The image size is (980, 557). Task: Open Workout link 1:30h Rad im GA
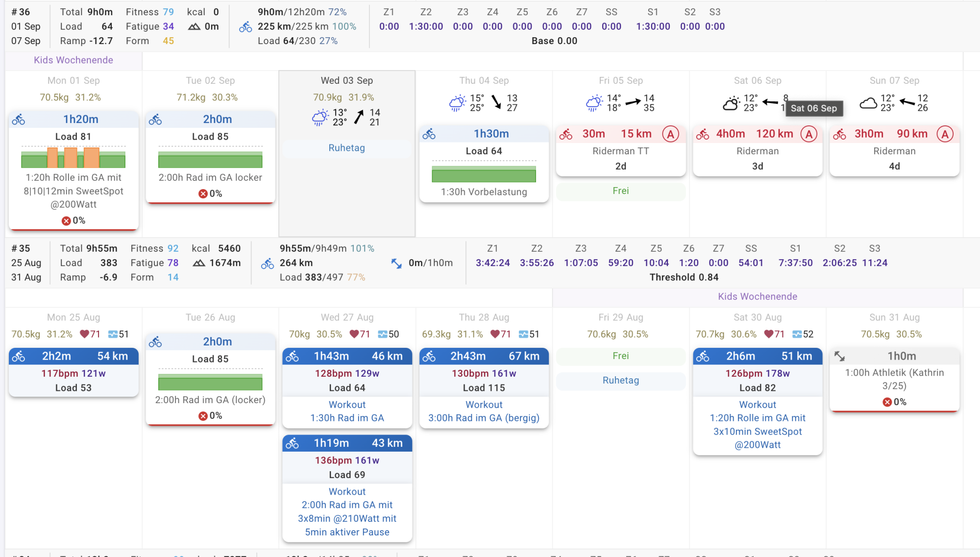[347, 418]
